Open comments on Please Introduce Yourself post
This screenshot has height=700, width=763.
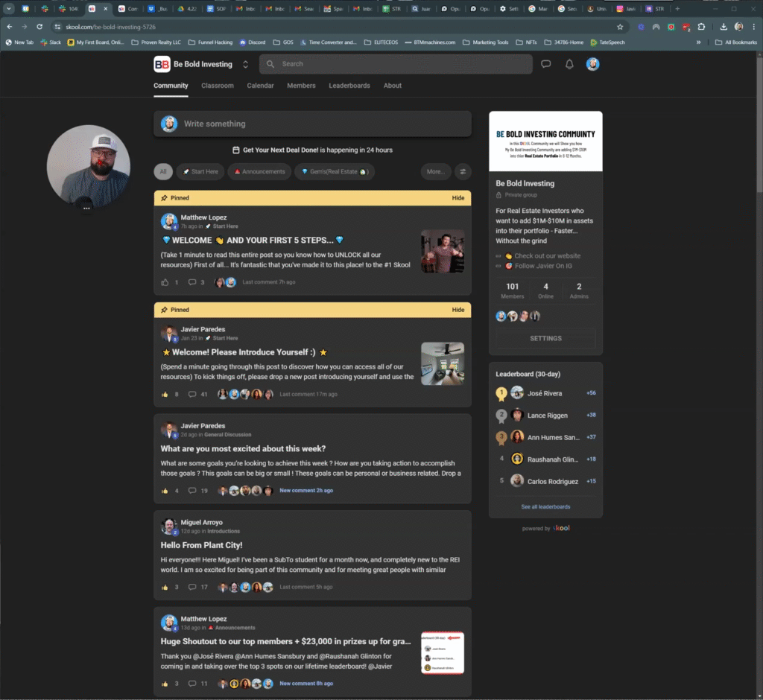[x=192, y=395]
